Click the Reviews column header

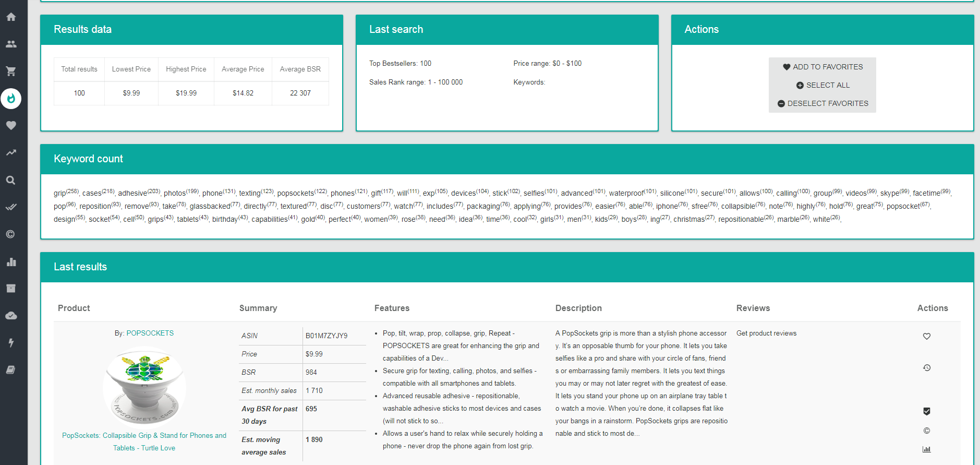click(753, 308)
